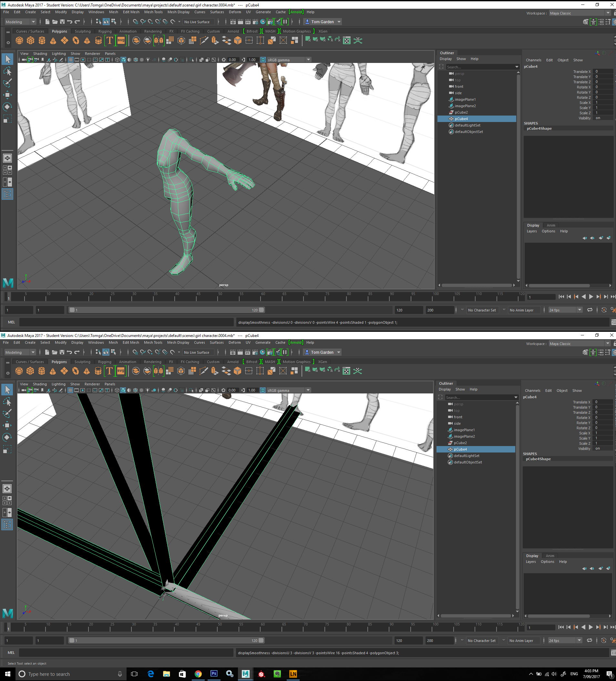Viewport: 616px width, 681px height.
Task: Open the Modeling menu set dropdown
Action: tap(20, 21)
